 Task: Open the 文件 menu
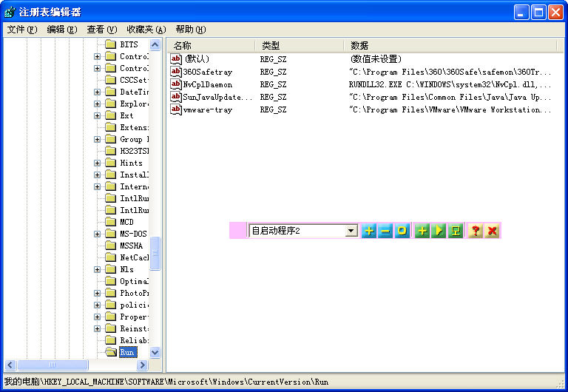click(21, 30)
